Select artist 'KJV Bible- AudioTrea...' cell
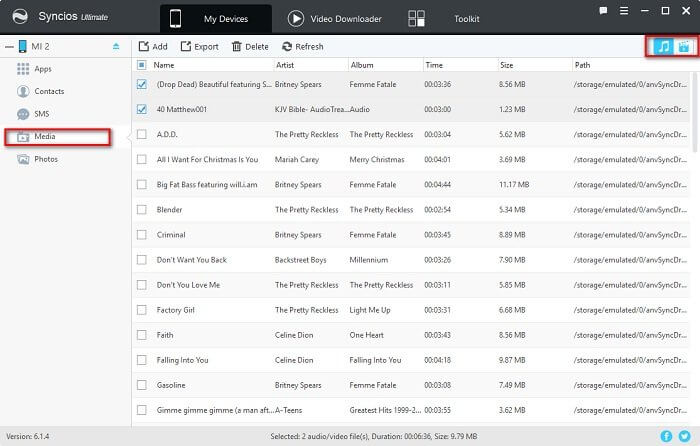Image resolution: width=700 pixels, height=446 pixels. (x=312, y=109)
